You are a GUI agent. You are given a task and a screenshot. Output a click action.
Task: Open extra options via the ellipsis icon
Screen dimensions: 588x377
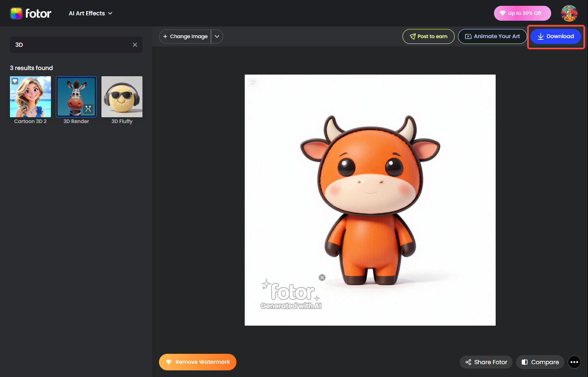[x=574, y=362]
